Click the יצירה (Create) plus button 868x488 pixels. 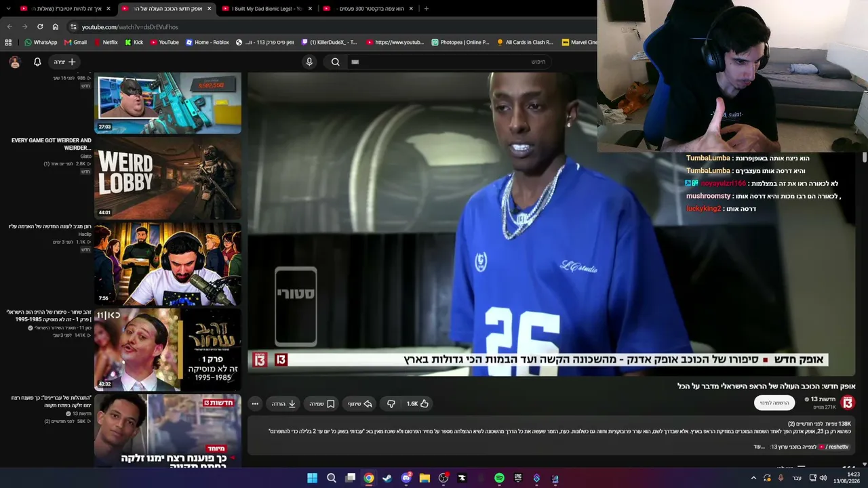pyautogui.click(x=66, y=62)
